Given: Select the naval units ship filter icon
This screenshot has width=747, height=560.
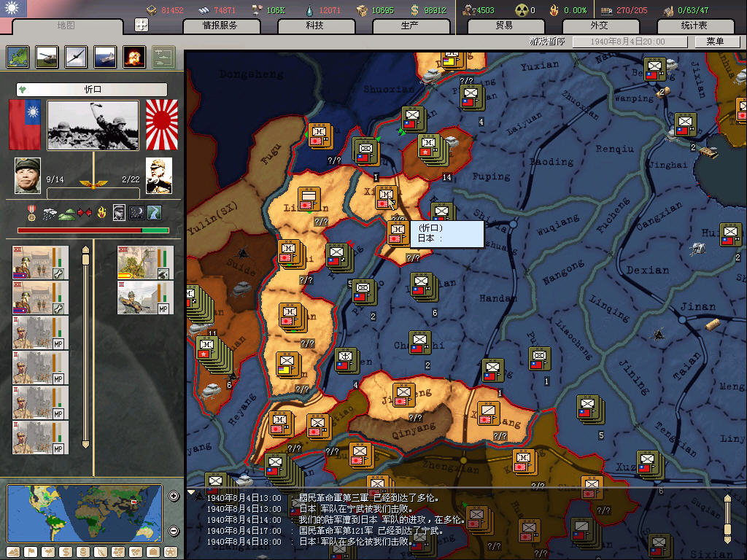Looking at the screenshot, I should tap(105, 57).
